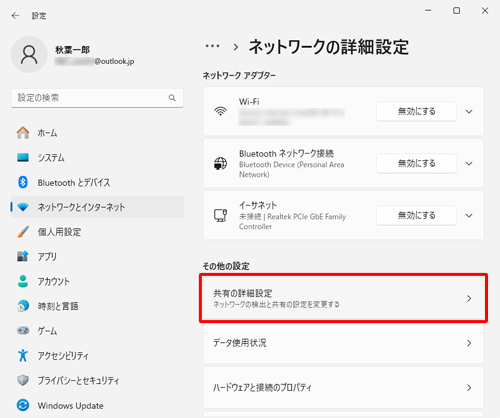Open プライバシーとセキュリティ category

pyautogui.click(x=97, y=380)
